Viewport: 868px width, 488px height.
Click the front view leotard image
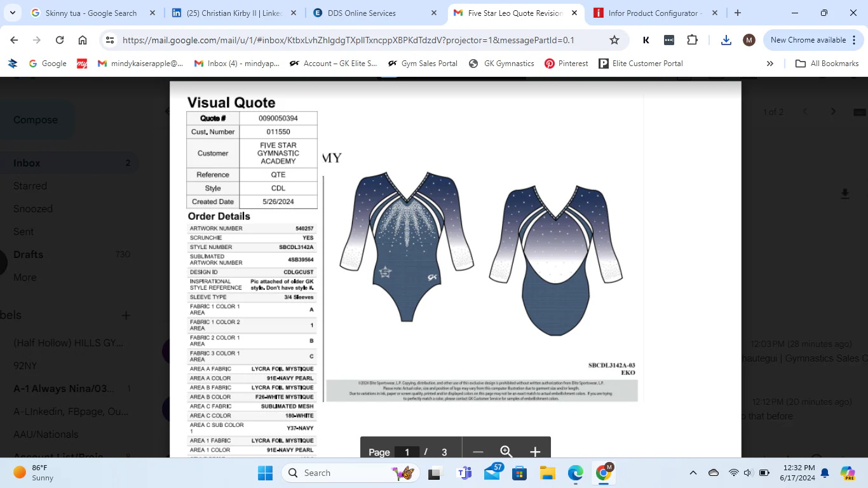tap(406, 246)
